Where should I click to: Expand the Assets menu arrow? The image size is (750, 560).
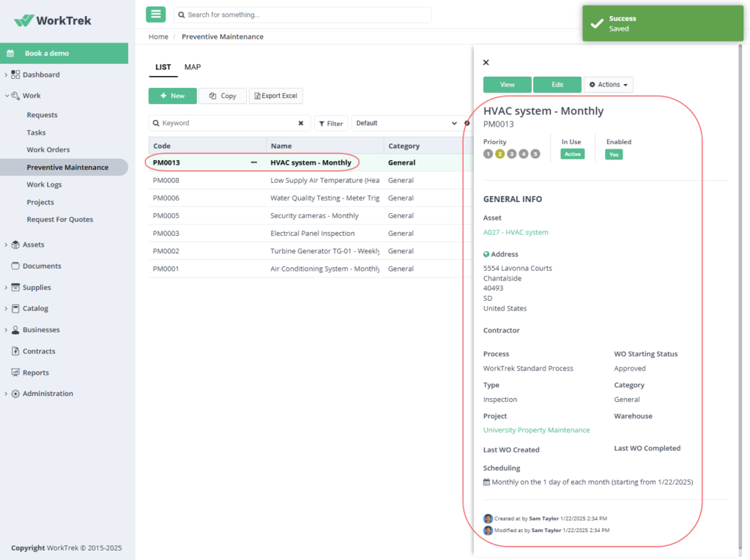(6, 244)
